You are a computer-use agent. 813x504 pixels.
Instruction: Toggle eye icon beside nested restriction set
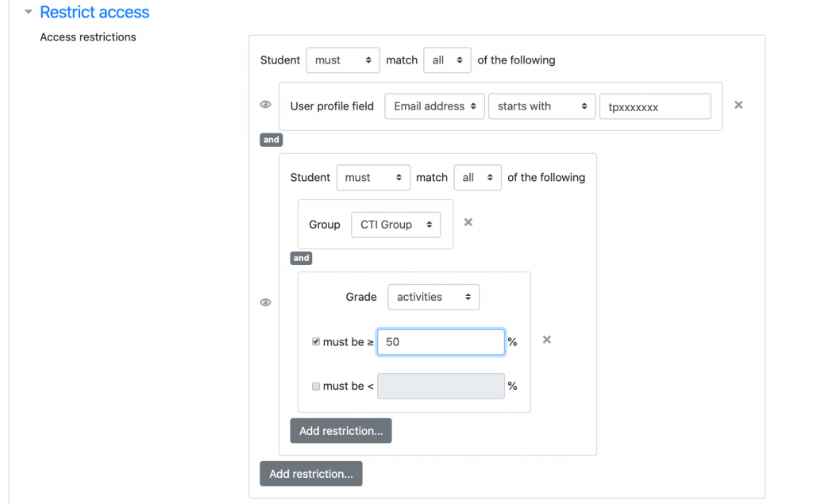coord(266,302)
